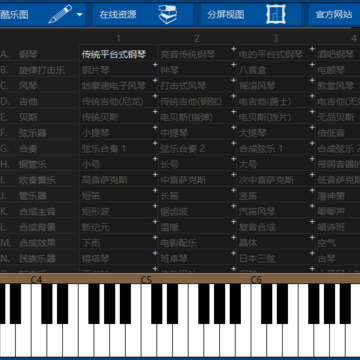The height and width of the screenshot is (360, 360).
Task: Select the D. 吉他 category row
Action: click(38, 101)
